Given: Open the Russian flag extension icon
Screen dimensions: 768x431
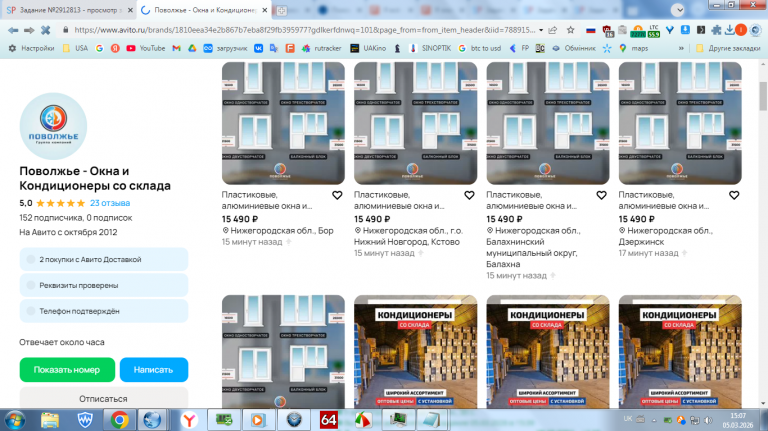Looking at the screenshot, I should 591,30.
